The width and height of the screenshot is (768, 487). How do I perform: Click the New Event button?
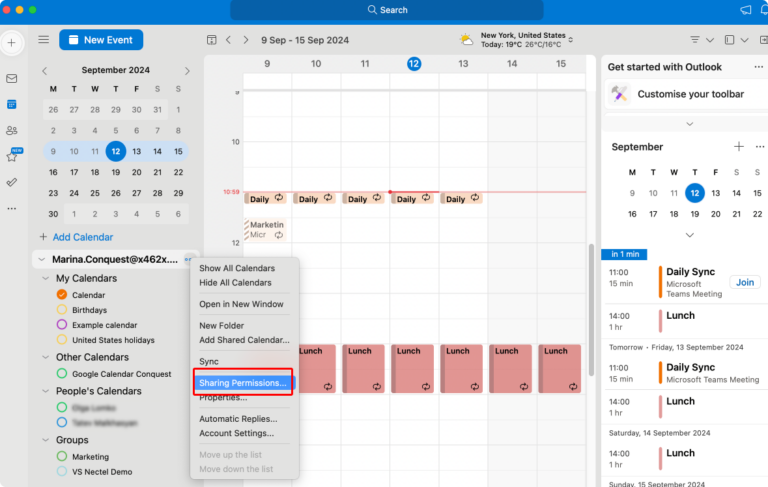click(x=101, y=40)
